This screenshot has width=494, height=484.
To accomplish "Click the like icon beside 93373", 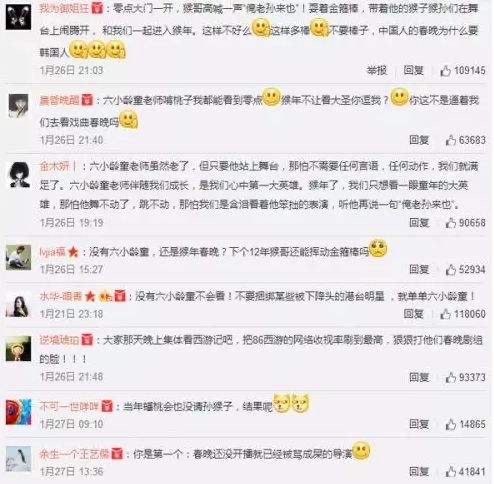I will (451, 377).
